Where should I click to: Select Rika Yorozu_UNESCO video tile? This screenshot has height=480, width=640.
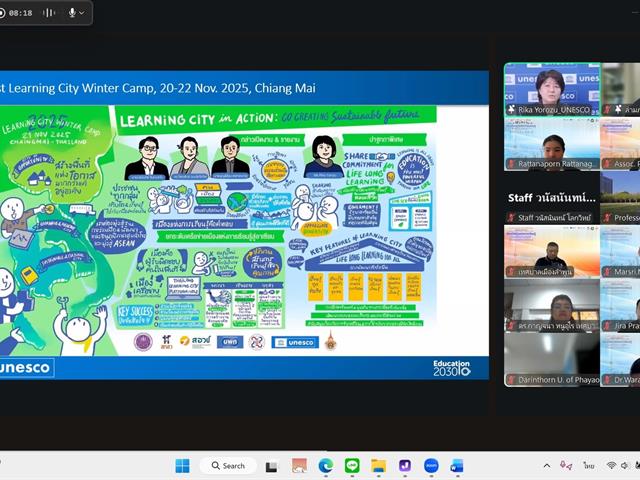pyautogui.click(x=551, y=90)
